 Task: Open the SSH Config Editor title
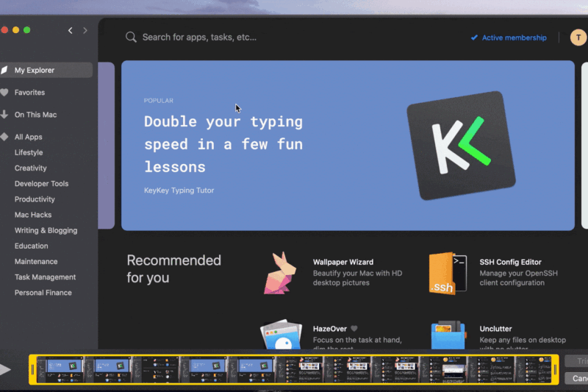510,262
